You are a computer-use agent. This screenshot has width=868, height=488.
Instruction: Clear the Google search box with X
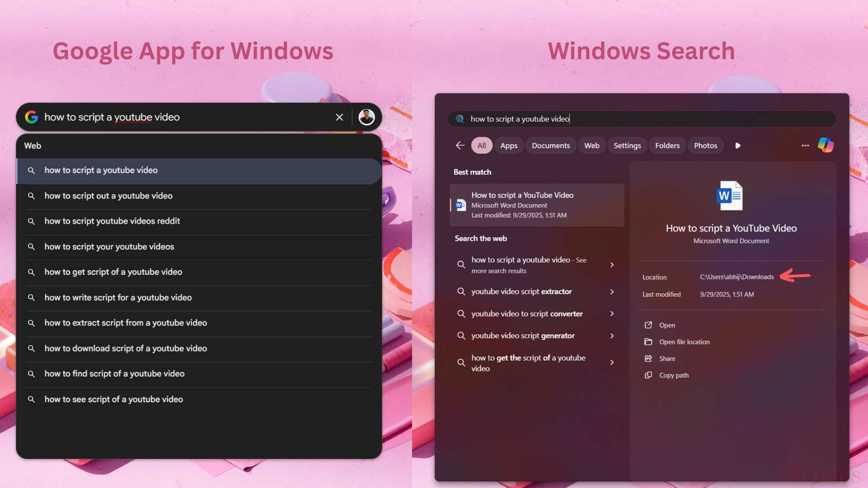340,117
